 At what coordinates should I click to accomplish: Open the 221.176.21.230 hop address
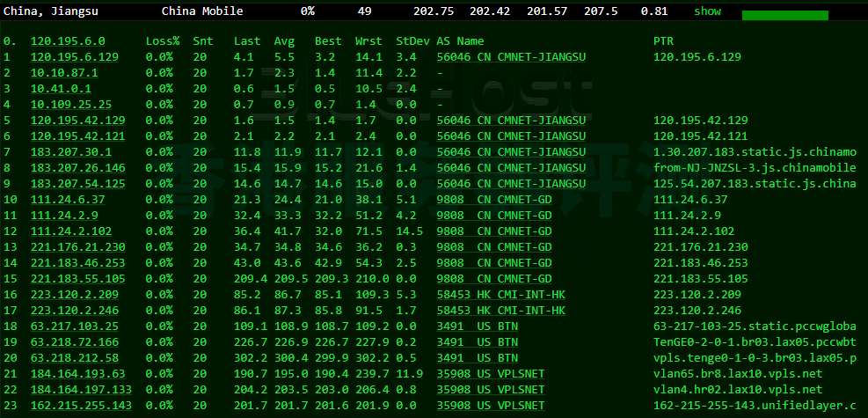[x=77, y=247]
